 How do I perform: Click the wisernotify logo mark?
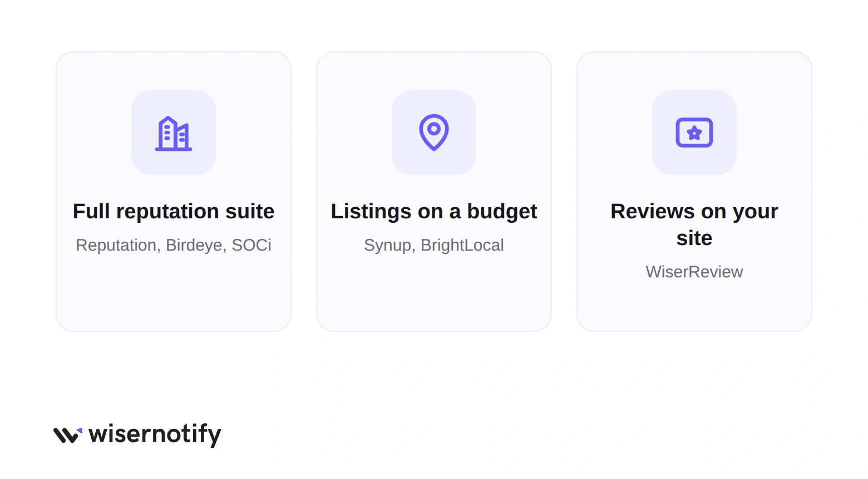(68, 435)
